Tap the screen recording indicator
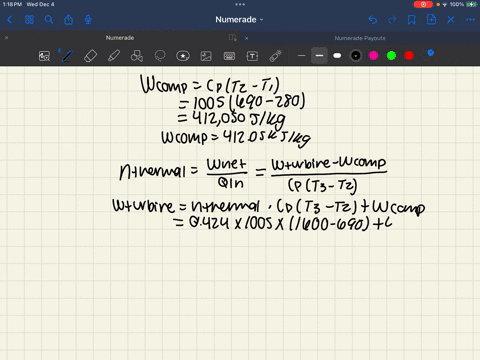The width and height of the screenshot is (480, 360). (x=423, y=4)
